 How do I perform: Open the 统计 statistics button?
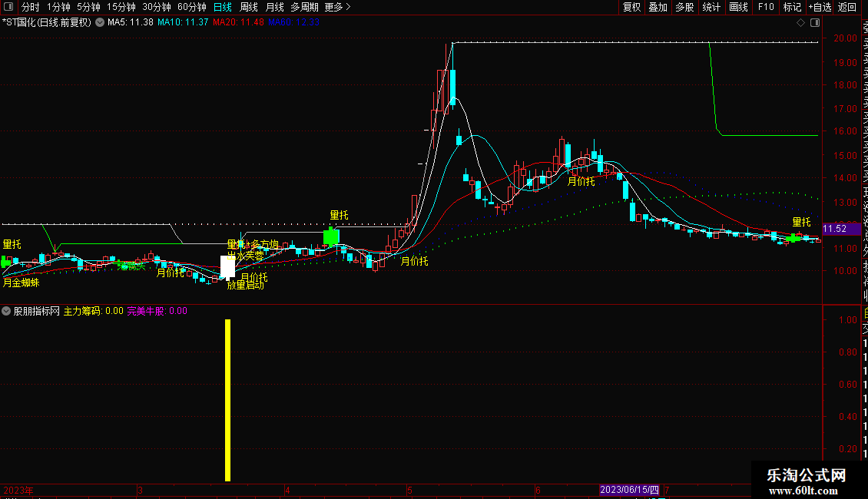pyautogui.click(x=711, y=7)
